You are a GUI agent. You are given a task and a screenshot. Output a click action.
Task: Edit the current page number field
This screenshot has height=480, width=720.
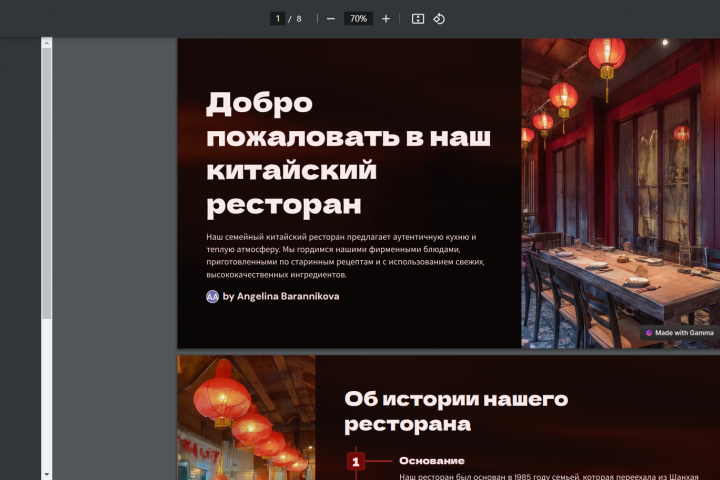pos(277,18)
